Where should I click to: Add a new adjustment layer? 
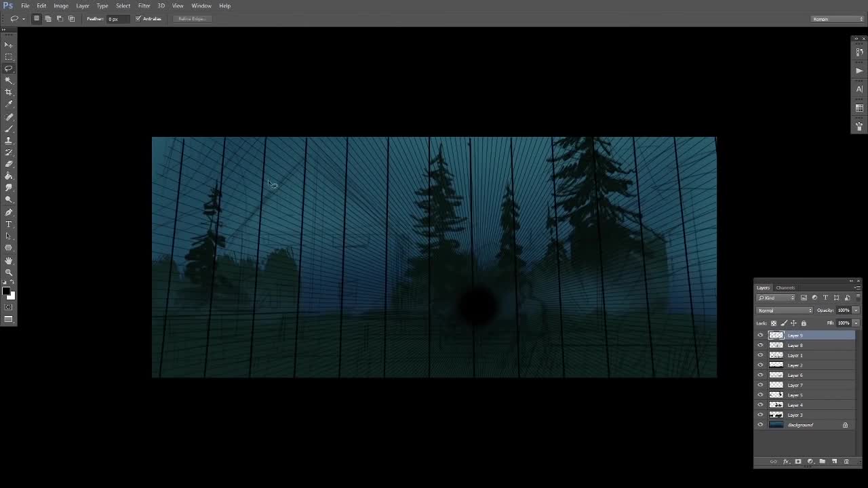[810, 462]
